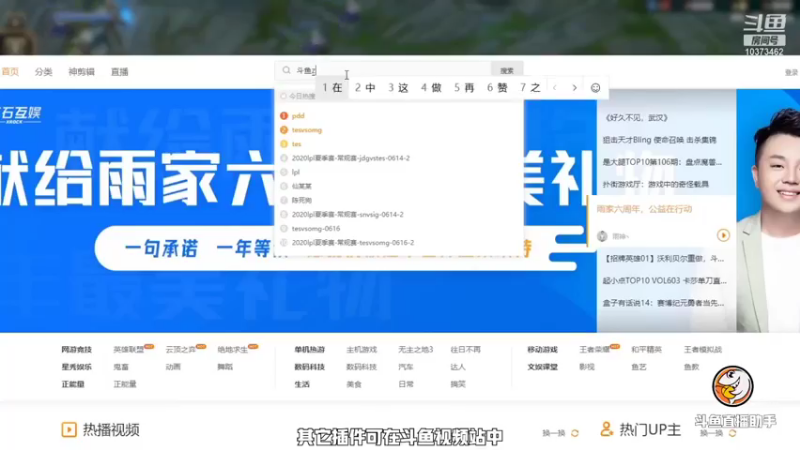Select suggestion ending tesvsomg-0616-2

[x=353, y=243]
